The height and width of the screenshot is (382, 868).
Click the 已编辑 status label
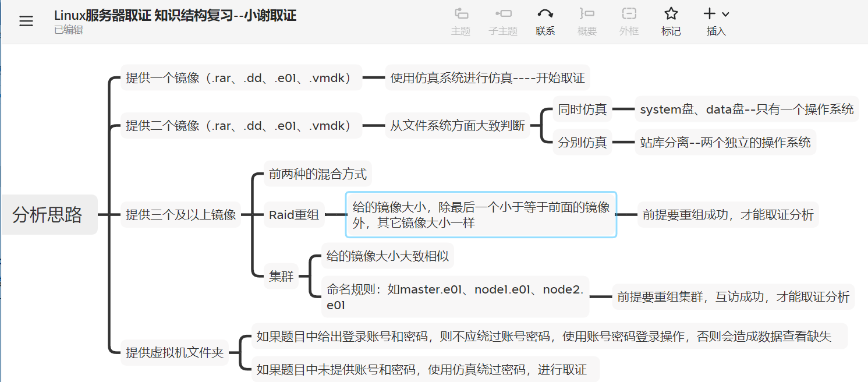click(x=69, y=30)
